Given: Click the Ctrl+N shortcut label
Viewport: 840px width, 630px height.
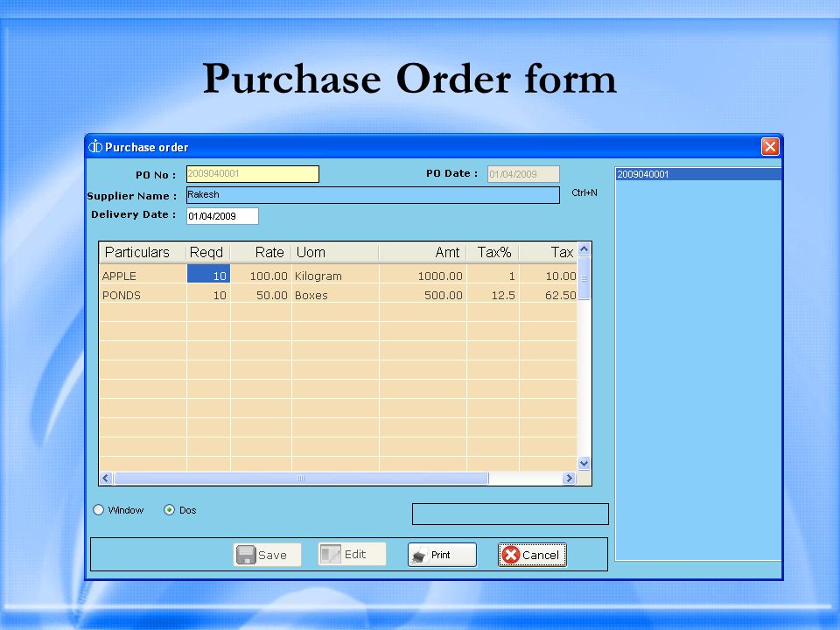Looking at the screenshot, I should 584,192.
